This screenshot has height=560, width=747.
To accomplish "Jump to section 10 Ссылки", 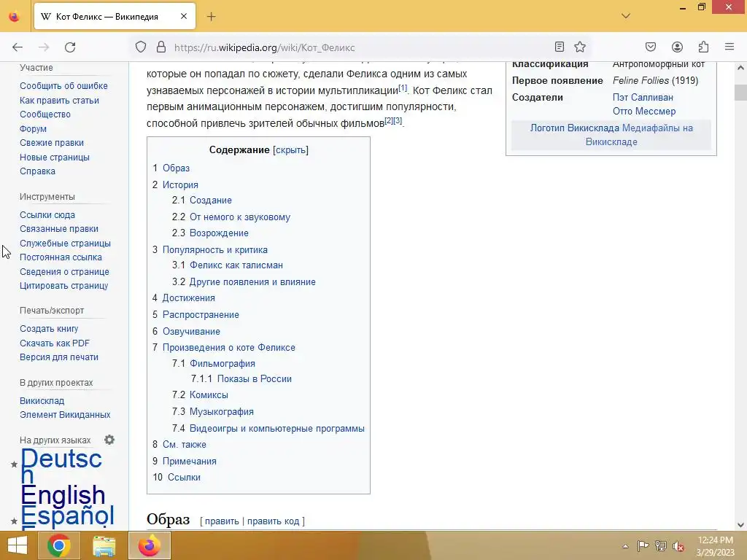I will click(184, 478).
